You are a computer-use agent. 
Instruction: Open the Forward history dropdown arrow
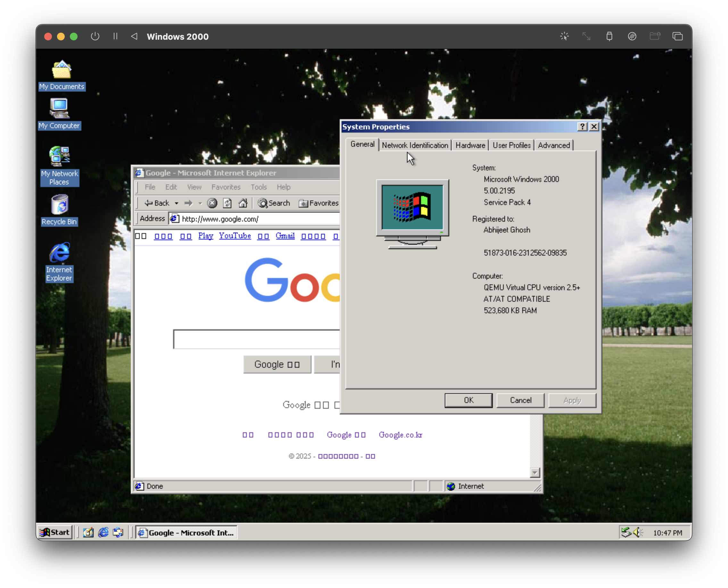[200, 203]
